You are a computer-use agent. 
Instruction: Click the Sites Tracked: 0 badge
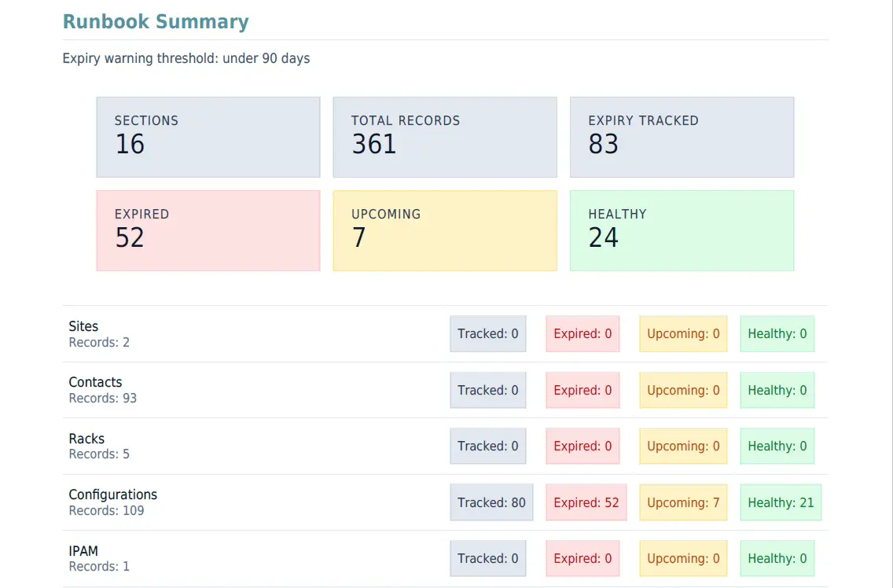[x=488, y=333]
